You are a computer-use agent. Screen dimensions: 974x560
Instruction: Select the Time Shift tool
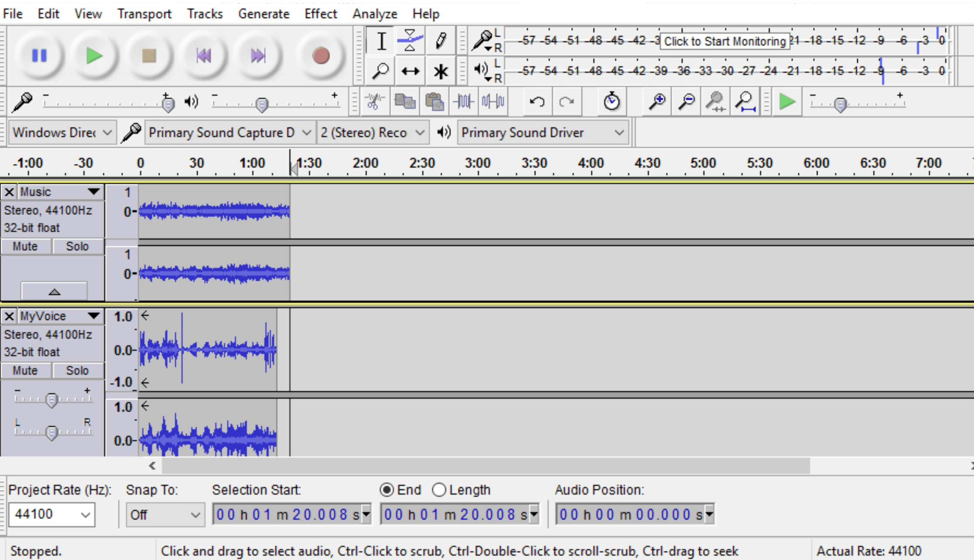pyautogui.click(x=410, y=71)
